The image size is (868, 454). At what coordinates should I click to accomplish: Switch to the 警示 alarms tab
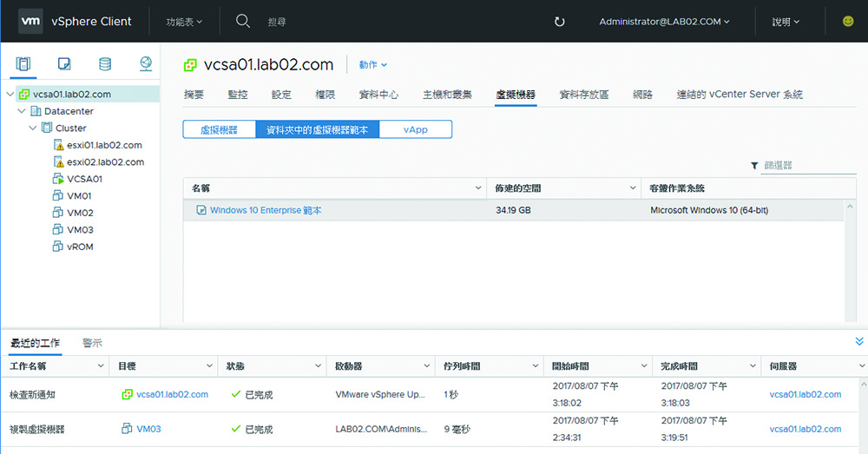coord(93,343)
